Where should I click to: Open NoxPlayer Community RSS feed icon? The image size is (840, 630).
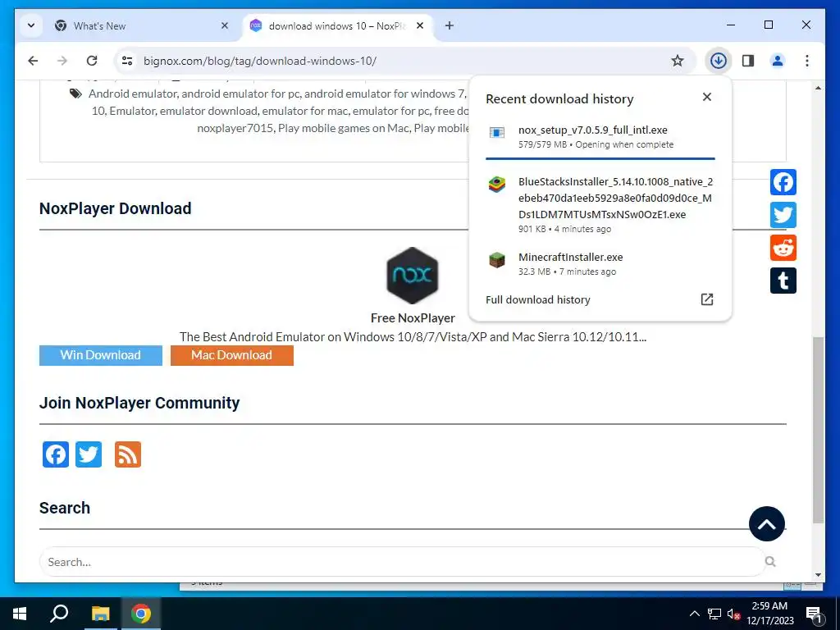[x=128, y=454]
